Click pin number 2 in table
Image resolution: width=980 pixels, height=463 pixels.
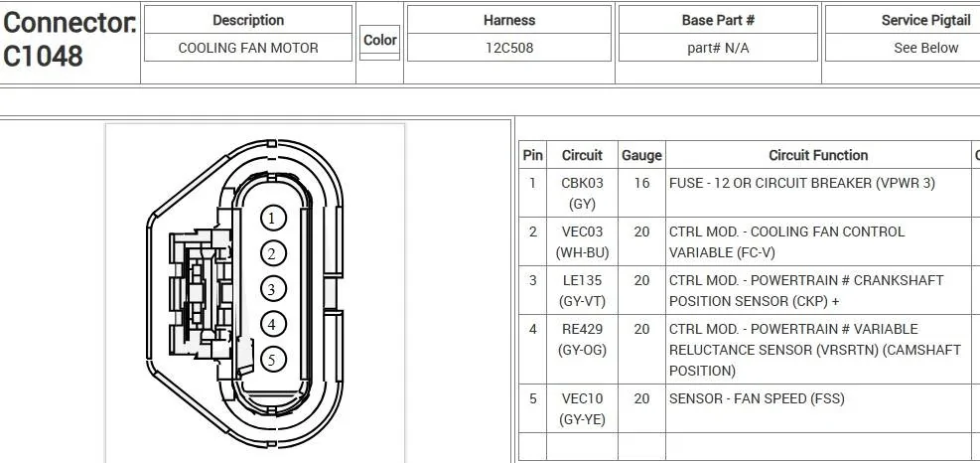(532, 232)
